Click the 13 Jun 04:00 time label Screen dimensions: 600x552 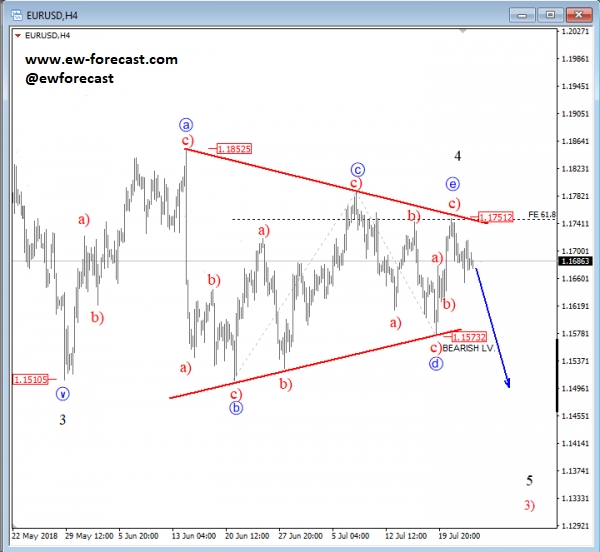(x=194, y=536)
